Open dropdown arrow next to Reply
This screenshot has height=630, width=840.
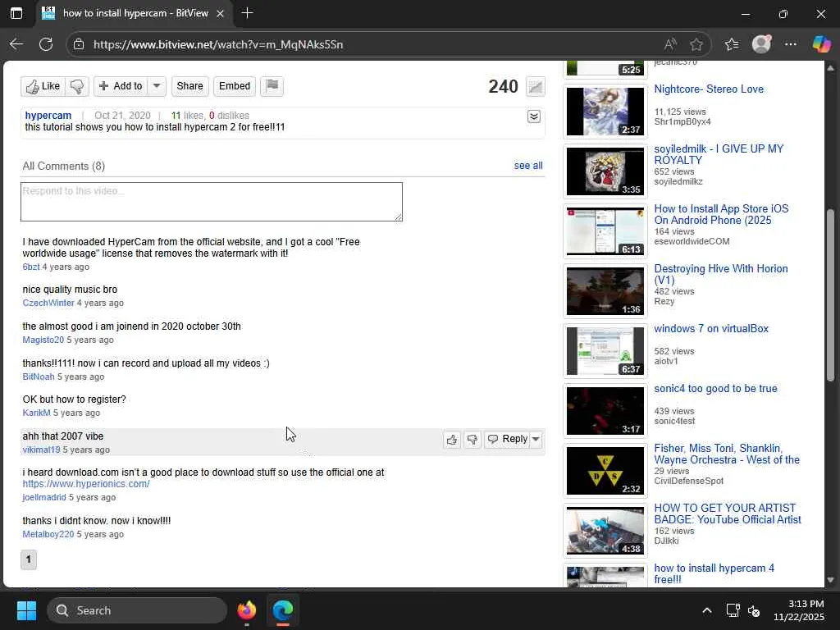click(536, 440)
